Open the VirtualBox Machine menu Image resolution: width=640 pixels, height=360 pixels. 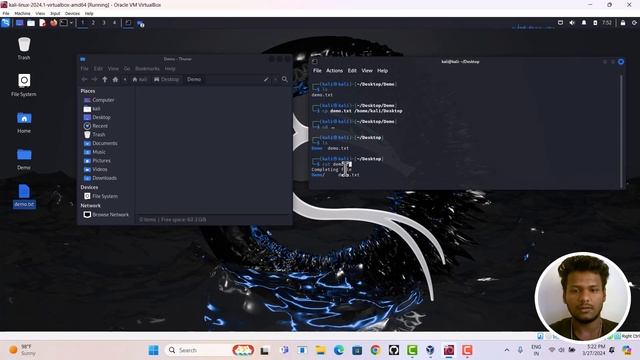point(22,13)
